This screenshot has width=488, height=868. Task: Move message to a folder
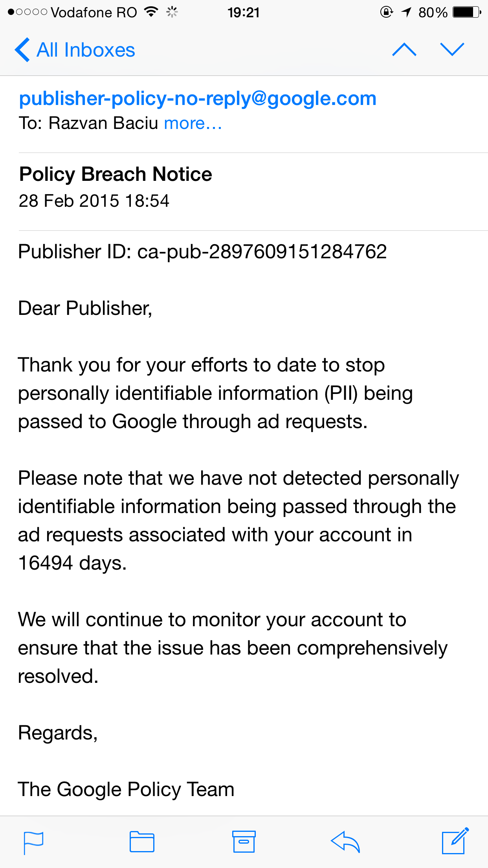142,842
